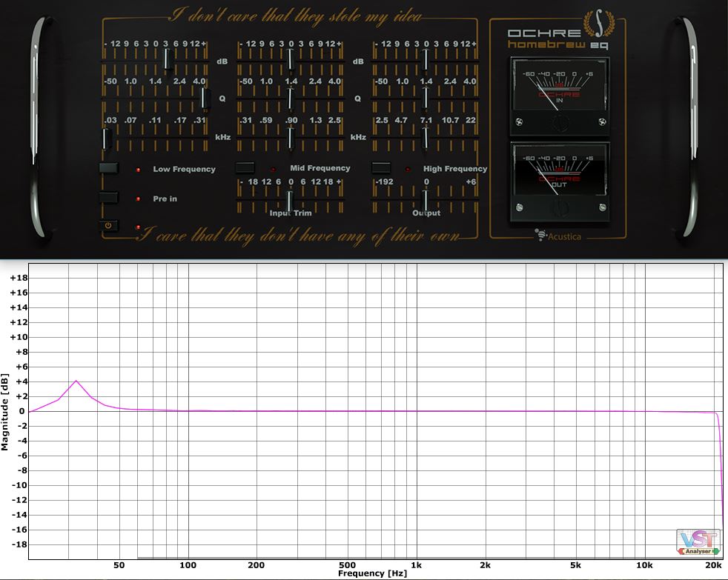Click the '.90' value on Mid kHz scale

[291, 120]
